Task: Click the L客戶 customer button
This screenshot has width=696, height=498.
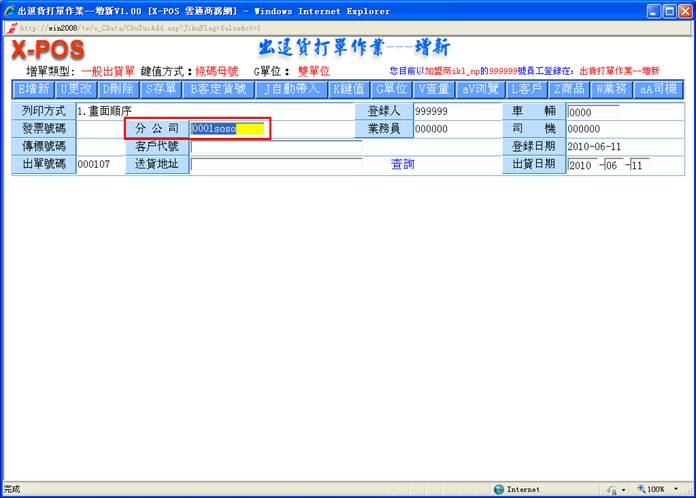Action: coord(527,89)
